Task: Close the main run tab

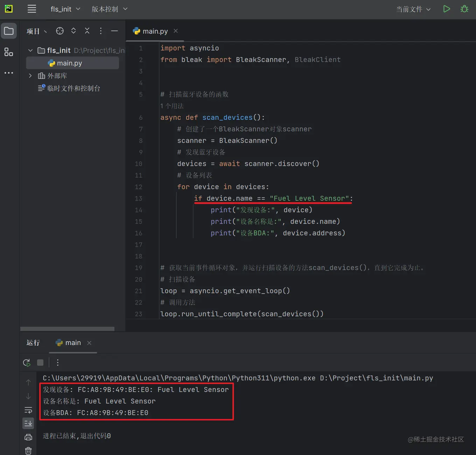Action: click(x=89, y=343)
